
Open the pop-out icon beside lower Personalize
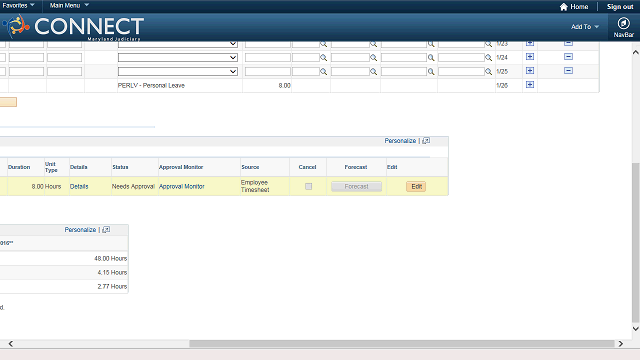tap(106, 229)
